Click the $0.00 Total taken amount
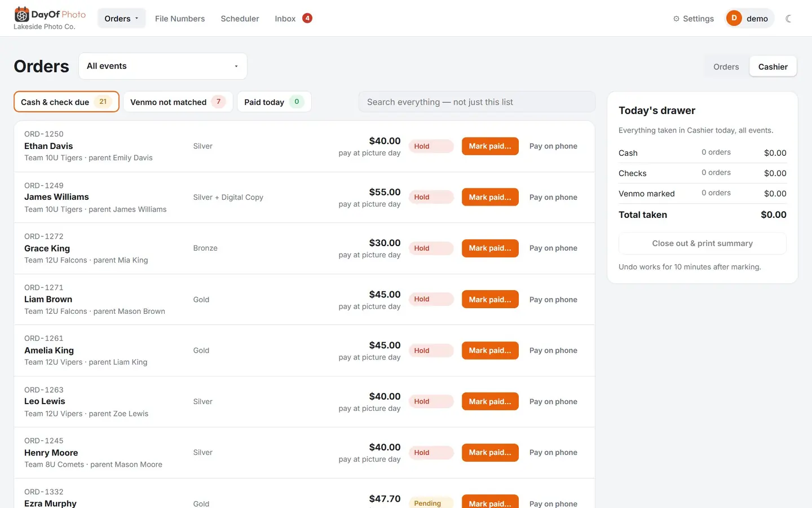The width and height of the screenshot is (812, 508). click(x=773, y=214)
